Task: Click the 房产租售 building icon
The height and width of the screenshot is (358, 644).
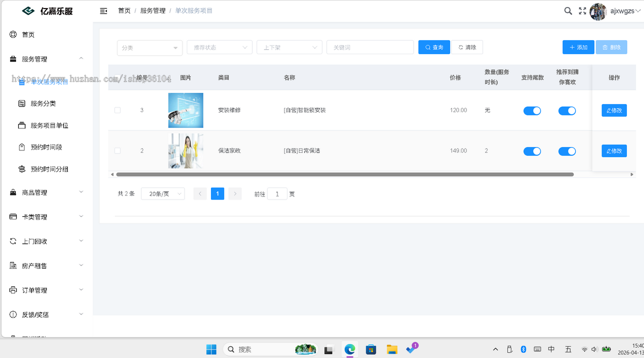Action: (x=13, y=266)
